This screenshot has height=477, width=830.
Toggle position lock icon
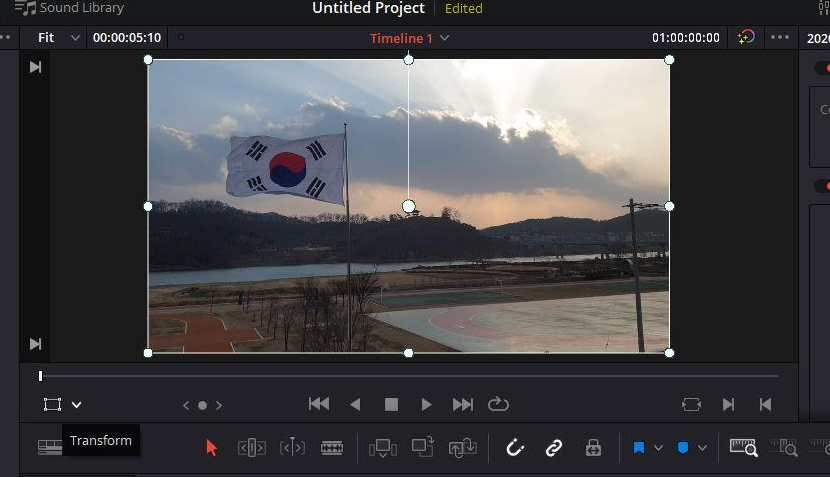(x=593, y=448)
